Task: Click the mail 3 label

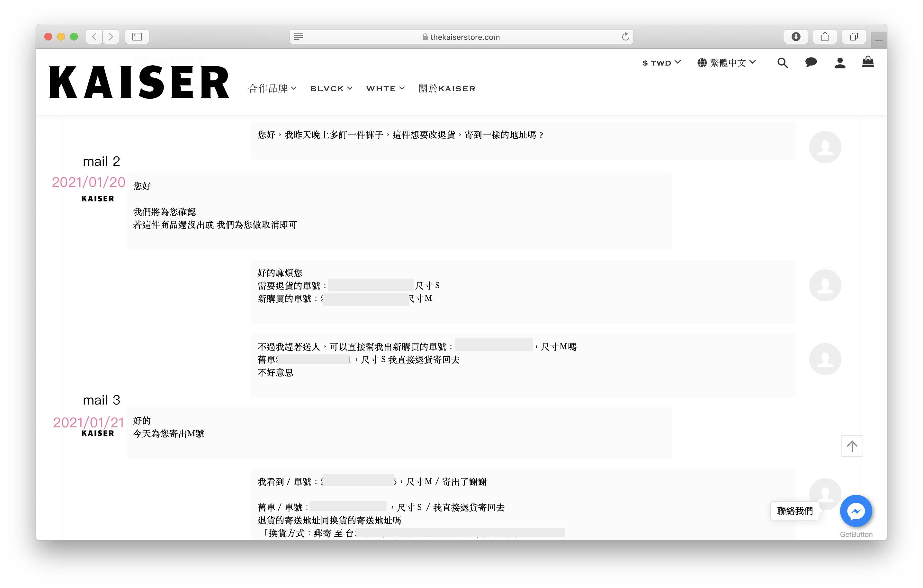Action: coord(102,400)
